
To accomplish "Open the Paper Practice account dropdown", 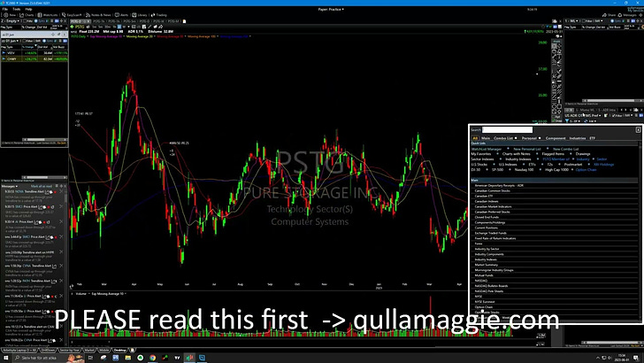I will coord(331,9).
